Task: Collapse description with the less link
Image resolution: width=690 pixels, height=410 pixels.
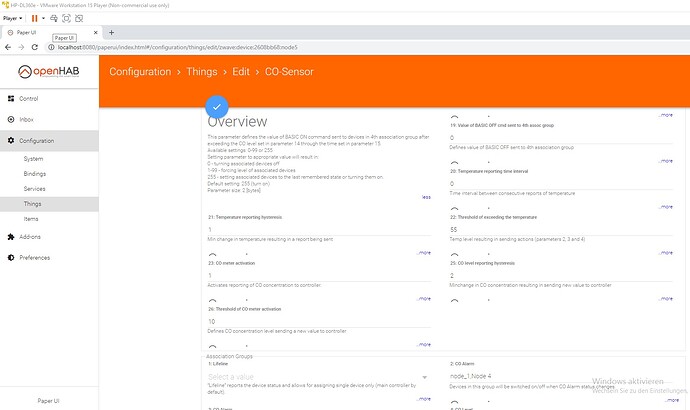Action: click(426, 197)
